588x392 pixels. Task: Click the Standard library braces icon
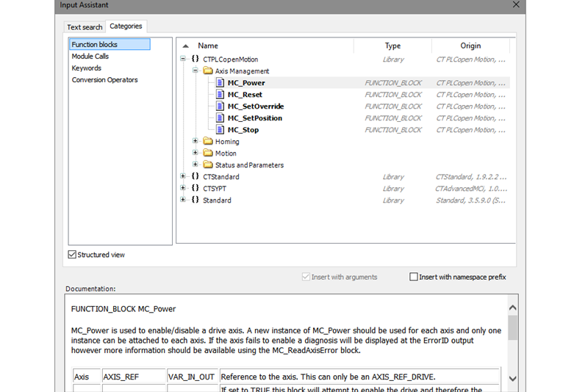coord(196,200)
